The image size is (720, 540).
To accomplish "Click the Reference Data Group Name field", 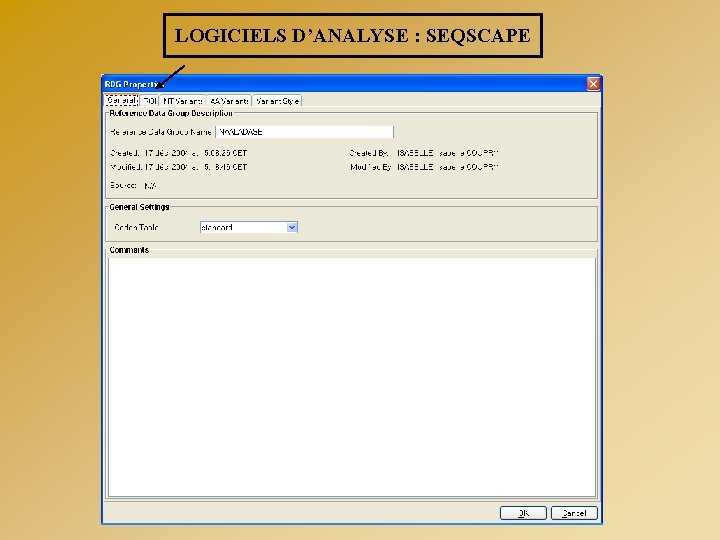I will click(304, 132).
